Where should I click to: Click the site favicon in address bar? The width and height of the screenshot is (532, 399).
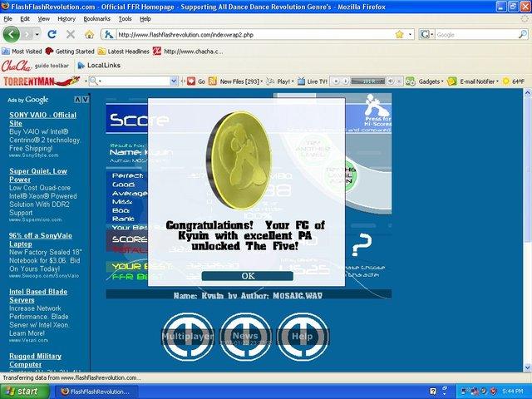click(x=109, y=34)
